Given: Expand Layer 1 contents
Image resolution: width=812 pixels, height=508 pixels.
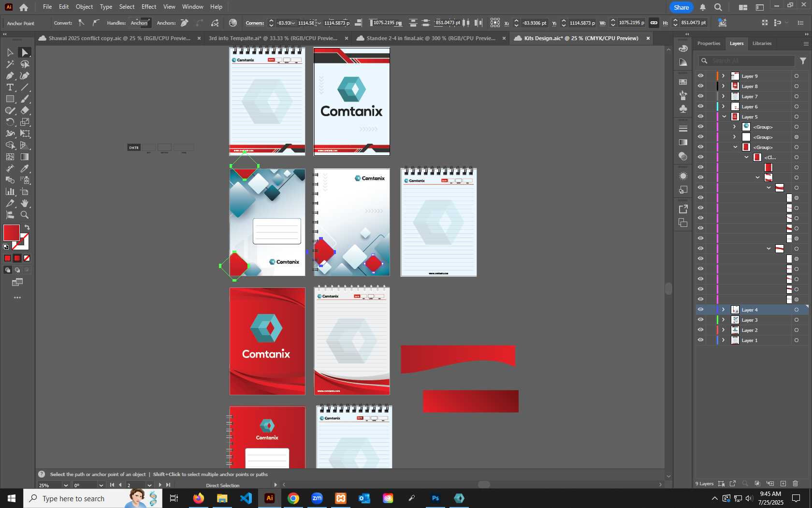Looking at the screenshot, I should point(724,340).
